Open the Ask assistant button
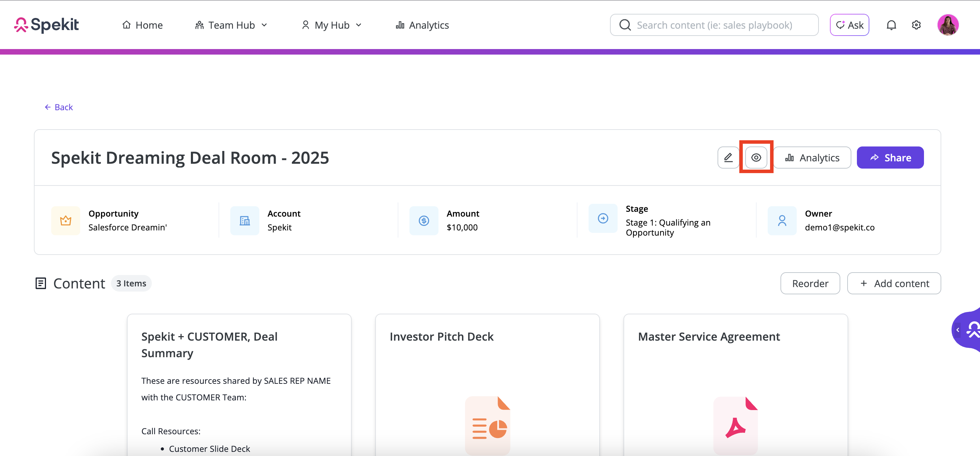Viewport: 980px width, 456px height. pos(849,25)
